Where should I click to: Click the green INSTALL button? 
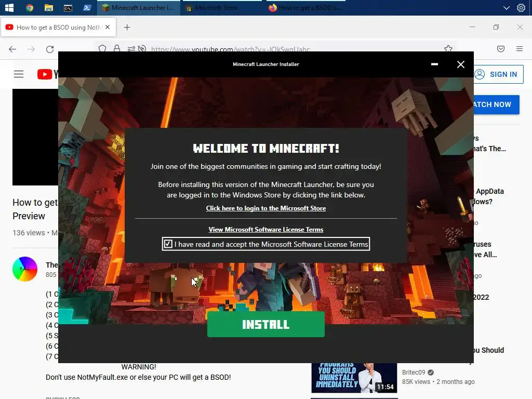(x=265, y=324)
